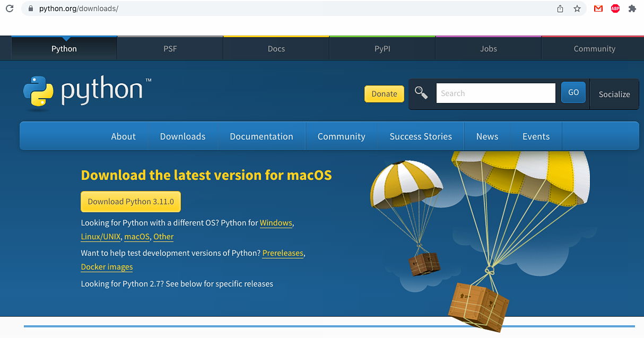Click the padlock site security icon
The width and height of the screenshot is (644, 338).
[30, 8]
